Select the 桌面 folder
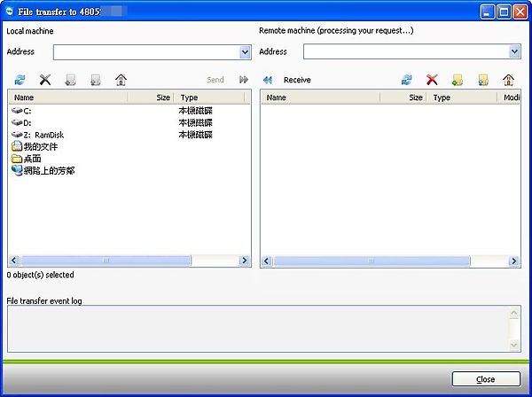The image size is (532, 397). [32, 159]
